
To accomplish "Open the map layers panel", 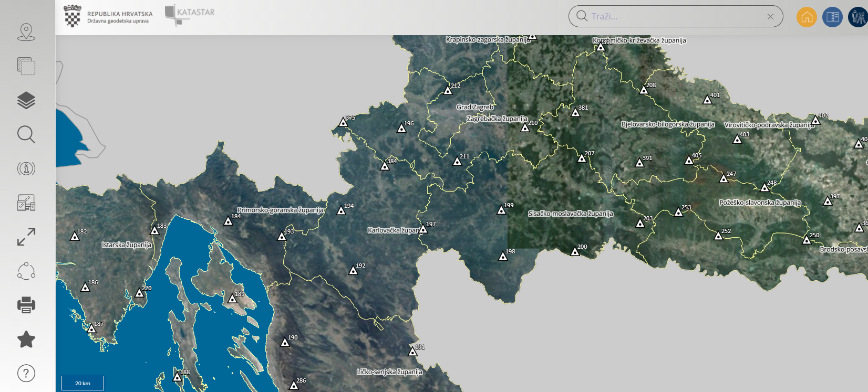I will click(x=26, y=100).
